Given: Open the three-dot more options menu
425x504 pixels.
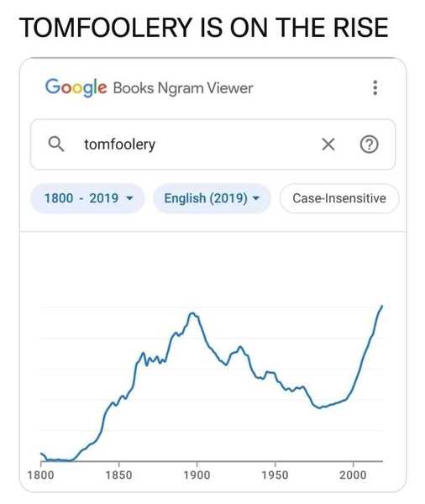Looking at the screenshot, I should pyautogui.click(x=375, y=87).
